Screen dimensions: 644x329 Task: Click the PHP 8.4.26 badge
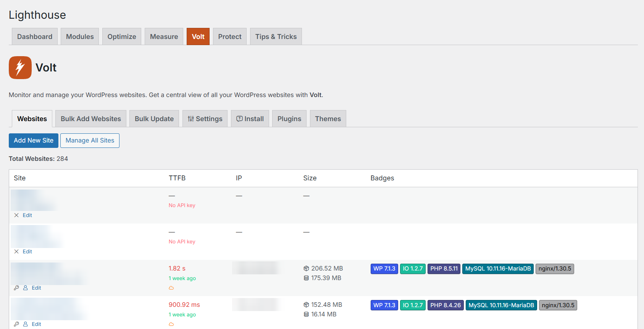coord(445,305)
